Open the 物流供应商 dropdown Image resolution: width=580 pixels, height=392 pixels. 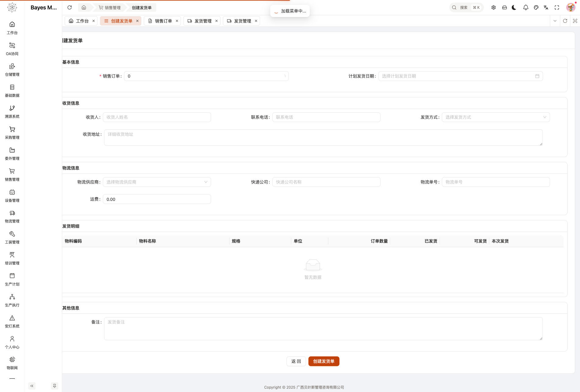pyautogui.click(x=157, y=182)
